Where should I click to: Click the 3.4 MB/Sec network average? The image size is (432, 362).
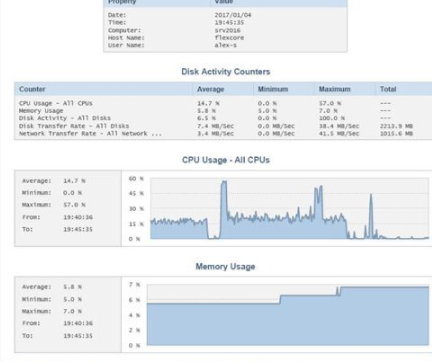tap(215, 133)
